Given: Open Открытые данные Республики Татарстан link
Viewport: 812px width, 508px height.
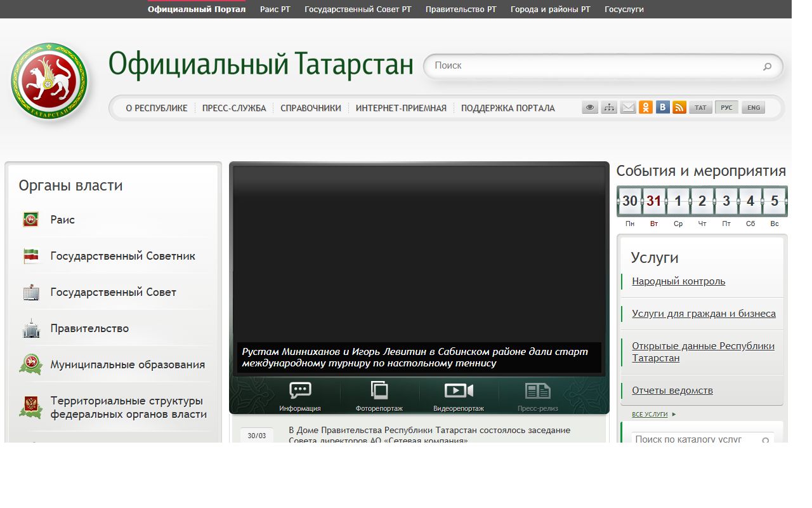Looking at the screenshot, I should pos(703,352).
